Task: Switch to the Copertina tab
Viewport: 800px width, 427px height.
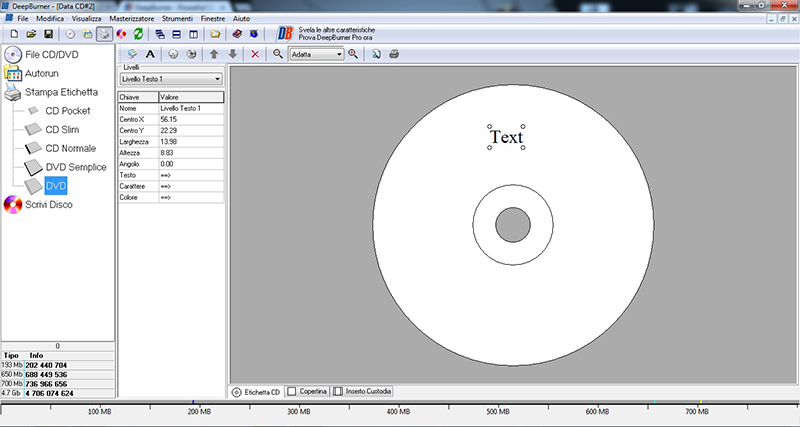Action: [x=307, y=391]
